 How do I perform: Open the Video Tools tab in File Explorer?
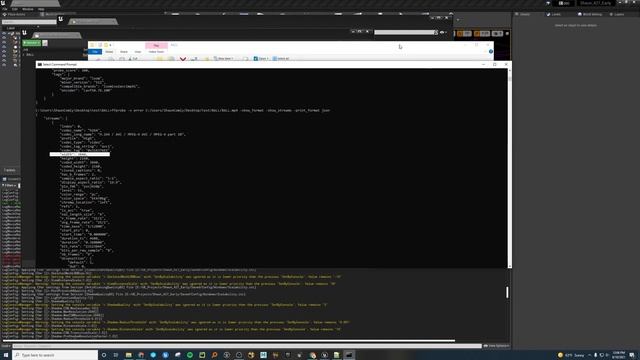pos(156,52)
